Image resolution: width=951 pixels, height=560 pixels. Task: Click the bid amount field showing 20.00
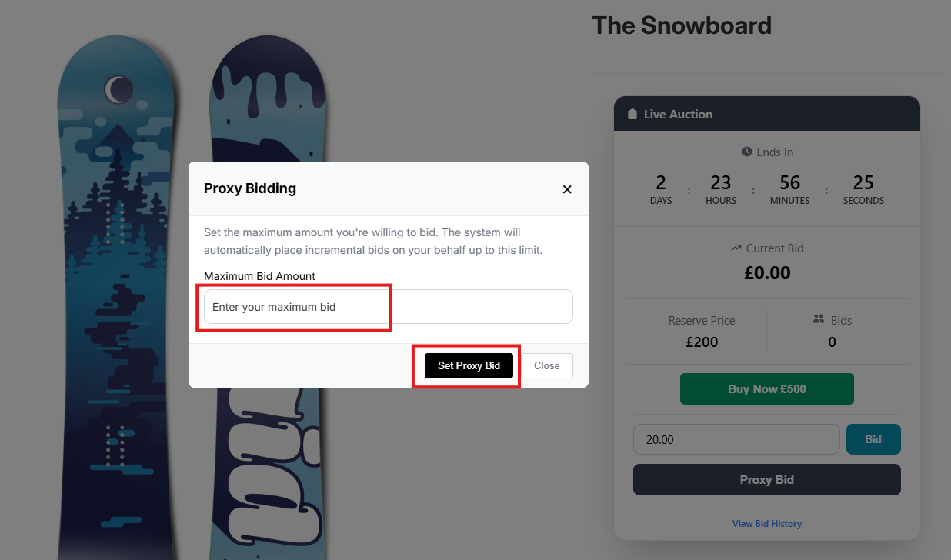[736, 440]
